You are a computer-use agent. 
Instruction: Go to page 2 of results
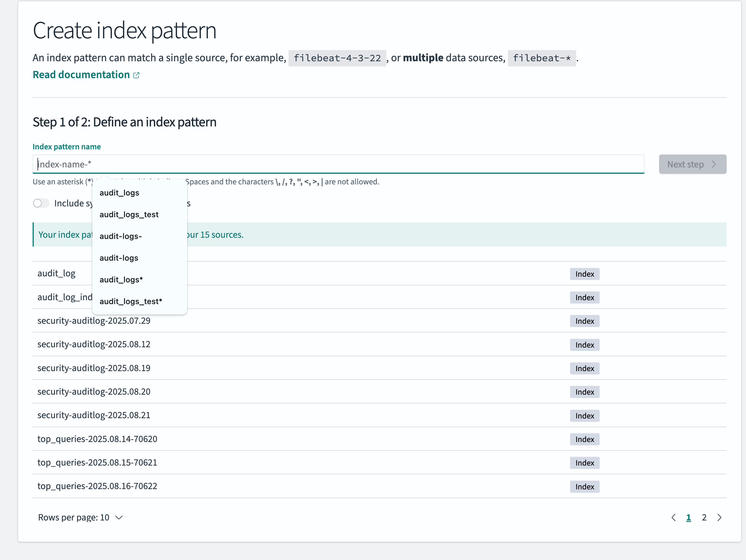pyautogui.click(x=704, y=517)
